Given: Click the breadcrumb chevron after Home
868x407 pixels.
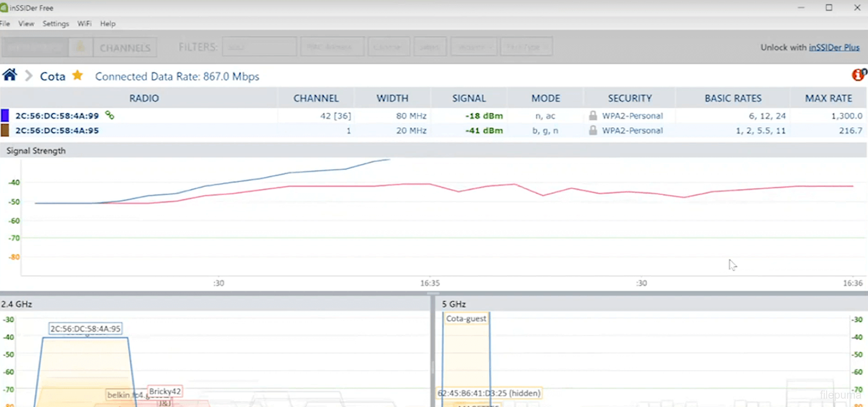Looking at the screenshot, I should click(x=29, y=76).
